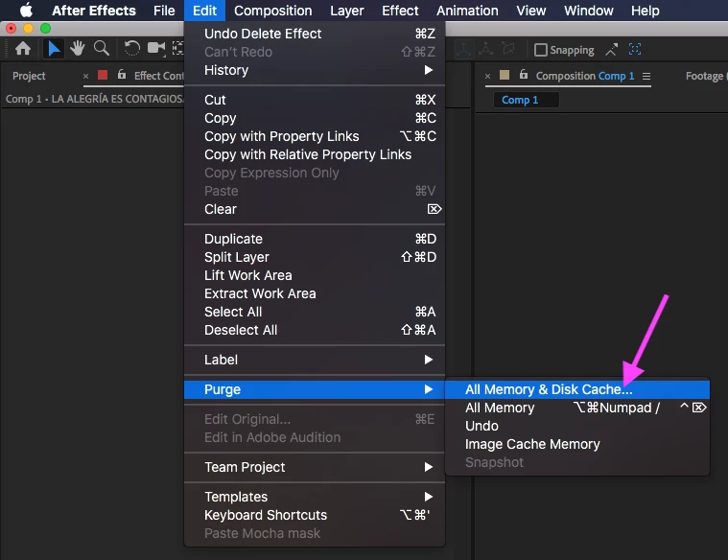
Task: Click the Home icon in toolbar
Action: (23, 48)
